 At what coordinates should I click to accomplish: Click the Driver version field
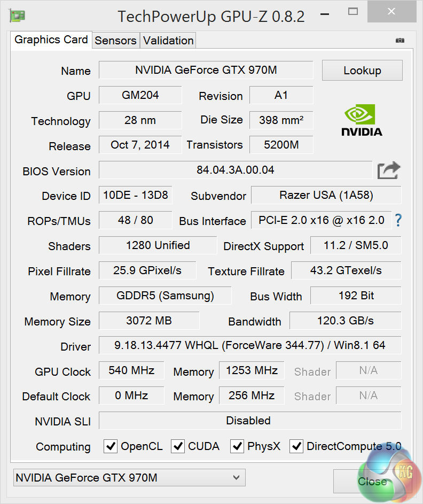click(x=249, y=346)
